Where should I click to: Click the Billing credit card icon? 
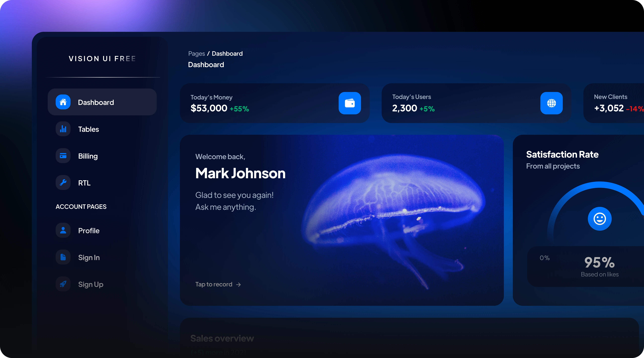63,156
